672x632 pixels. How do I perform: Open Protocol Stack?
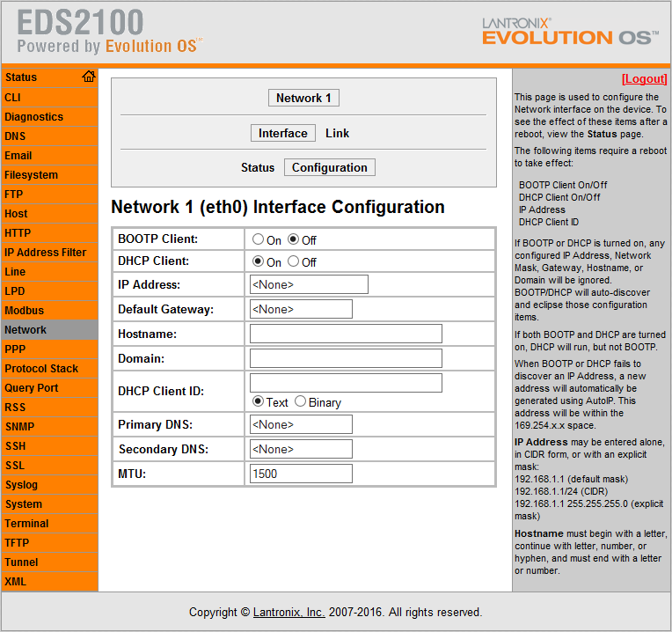click(x=50, y=368)
